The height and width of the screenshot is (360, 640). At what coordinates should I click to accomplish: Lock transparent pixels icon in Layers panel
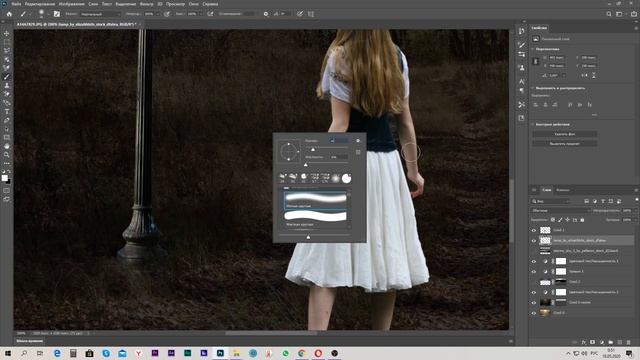553,220
